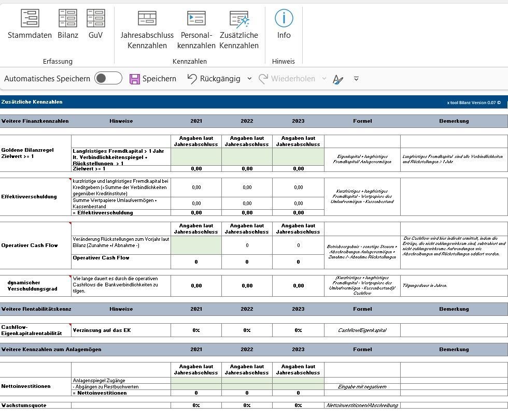The image size is (508, 420).
Task: Open the GuV ribbon icon
Action: (95, 19)
